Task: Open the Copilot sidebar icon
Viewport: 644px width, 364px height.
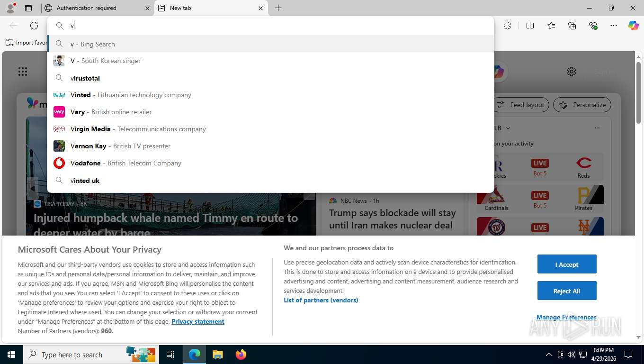Action: 634,26
